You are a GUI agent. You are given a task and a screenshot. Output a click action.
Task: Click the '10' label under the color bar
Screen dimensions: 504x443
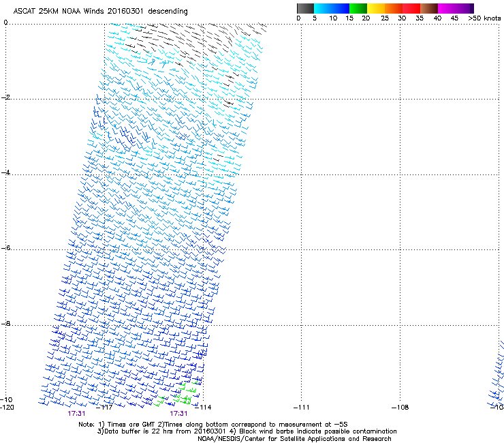tap(333, 18)
